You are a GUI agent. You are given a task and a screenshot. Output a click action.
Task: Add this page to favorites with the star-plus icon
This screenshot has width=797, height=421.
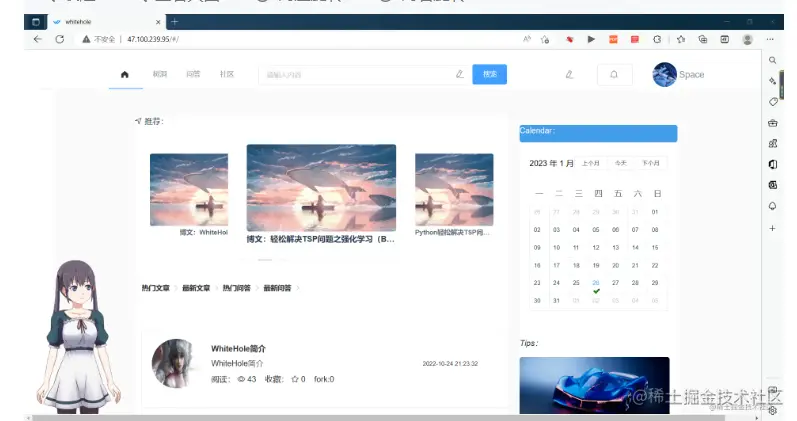coord(545,39)
